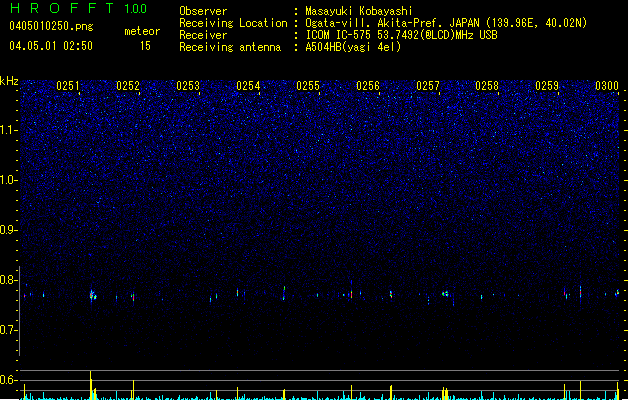Click the 0.8 frequency axis label

[8, 280]
